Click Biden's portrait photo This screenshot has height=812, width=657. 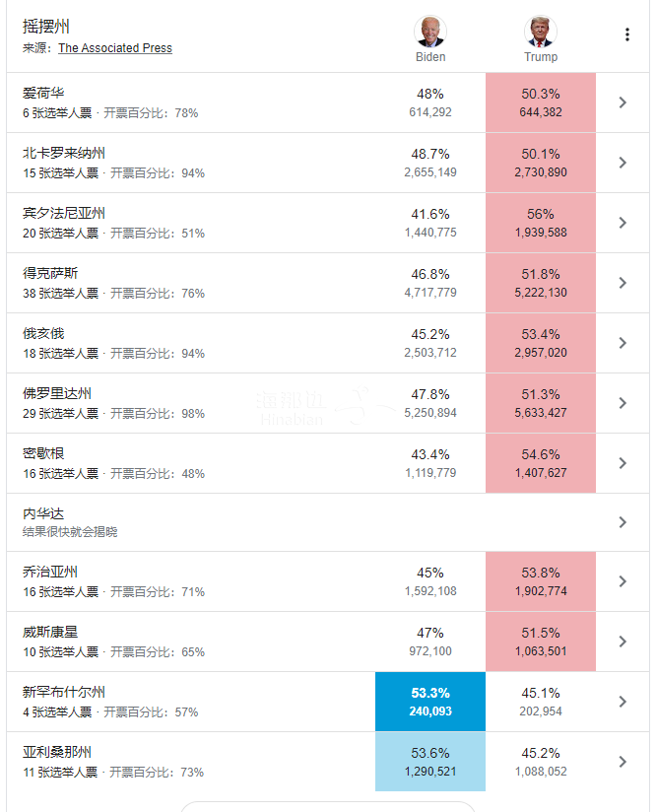pyautogui.click(x=429, y=33)
